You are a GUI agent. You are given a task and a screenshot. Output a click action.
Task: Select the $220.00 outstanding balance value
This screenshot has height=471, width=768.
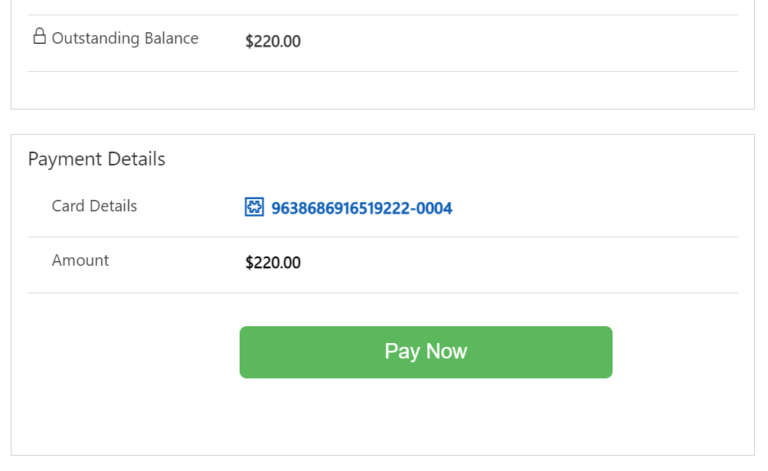tap(273, 41)
